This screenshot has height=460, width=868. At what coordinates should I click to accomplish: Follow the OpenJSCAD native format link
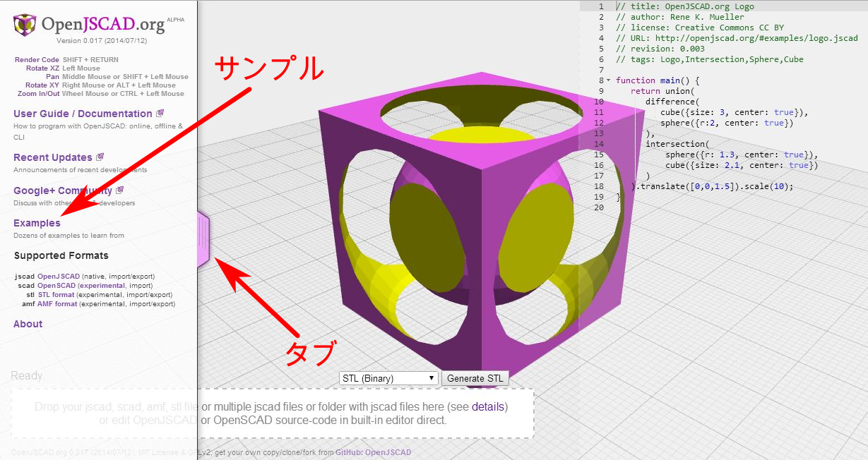click(x=59, y=277)
